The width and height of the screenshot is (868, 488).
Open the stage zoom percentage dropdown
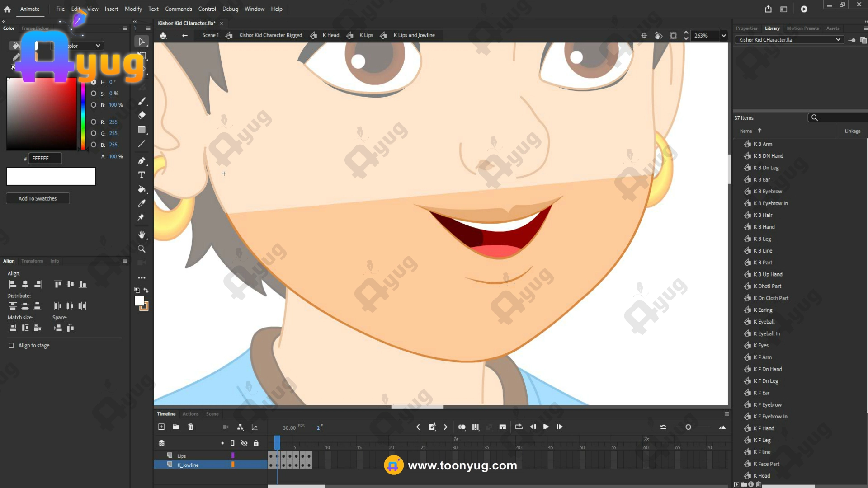724,36
